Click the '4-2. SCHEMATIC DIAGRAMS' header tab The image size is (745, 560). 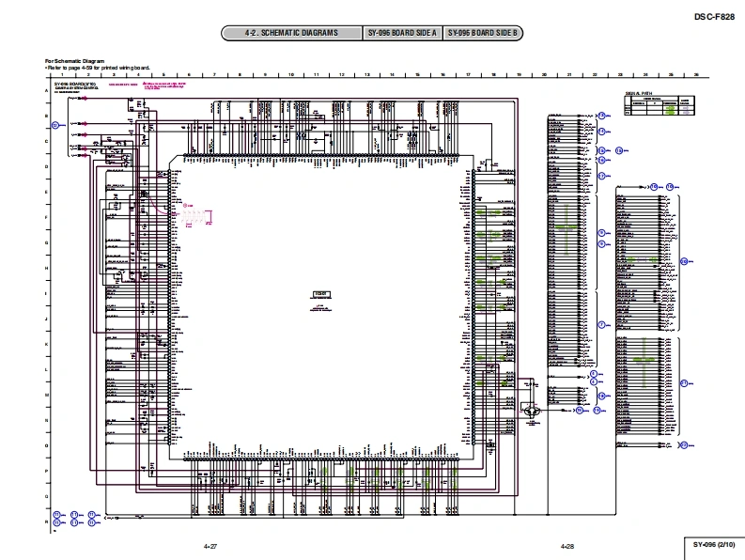pos(291,34)
